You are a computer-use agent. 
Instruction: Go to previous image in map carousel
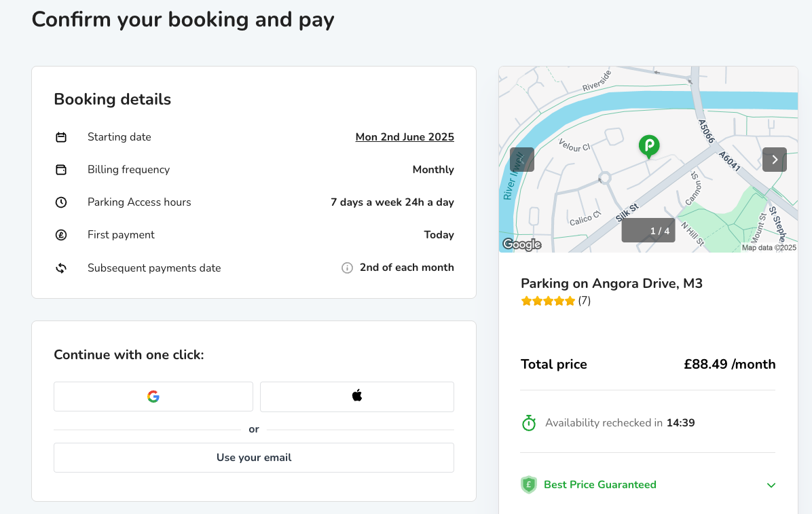tap(522, 160)
